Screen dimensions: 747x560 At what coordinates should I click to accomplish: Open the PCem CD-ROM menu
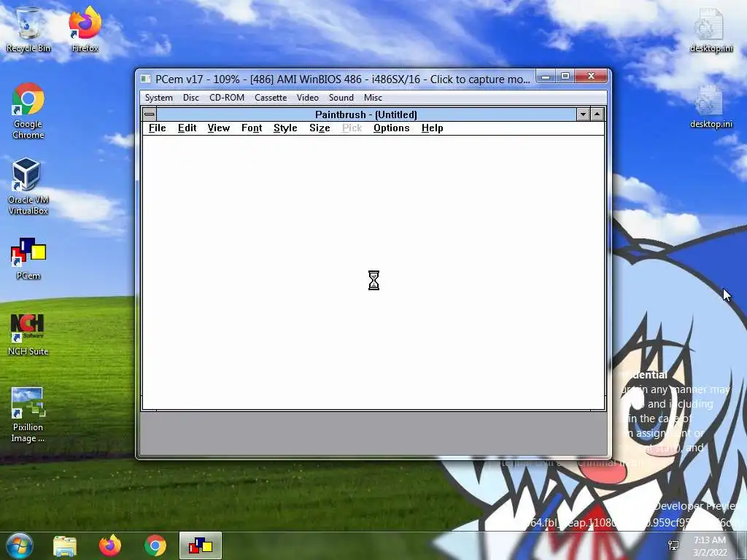pyautogui.click(x=227, y=98)
